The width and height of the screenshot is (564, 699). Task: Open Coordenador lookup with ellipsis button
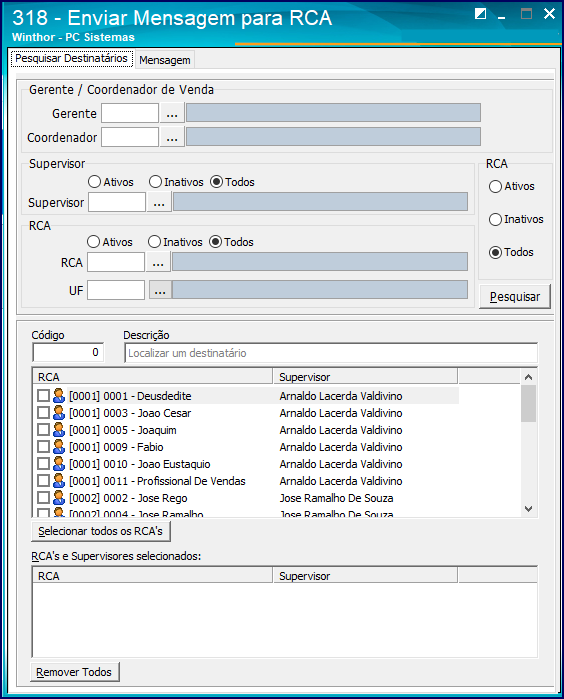click(x=172, y=137)
